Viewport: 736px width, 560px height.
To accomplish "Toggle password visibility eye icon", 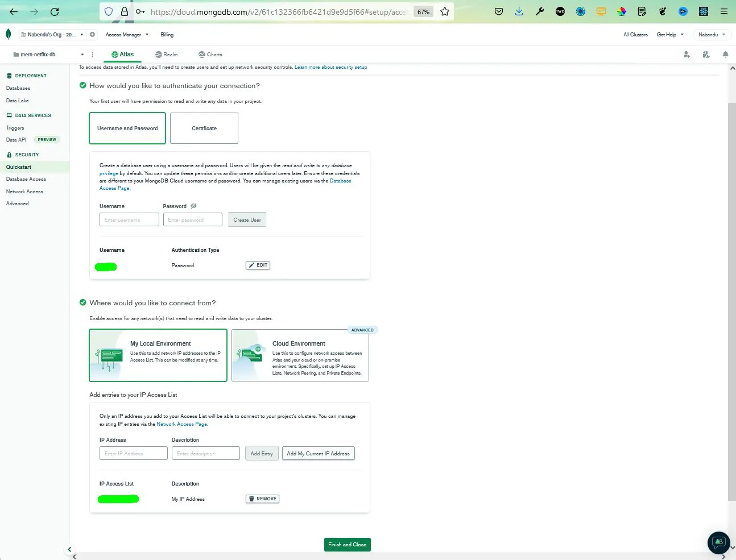I will point(193,206).
